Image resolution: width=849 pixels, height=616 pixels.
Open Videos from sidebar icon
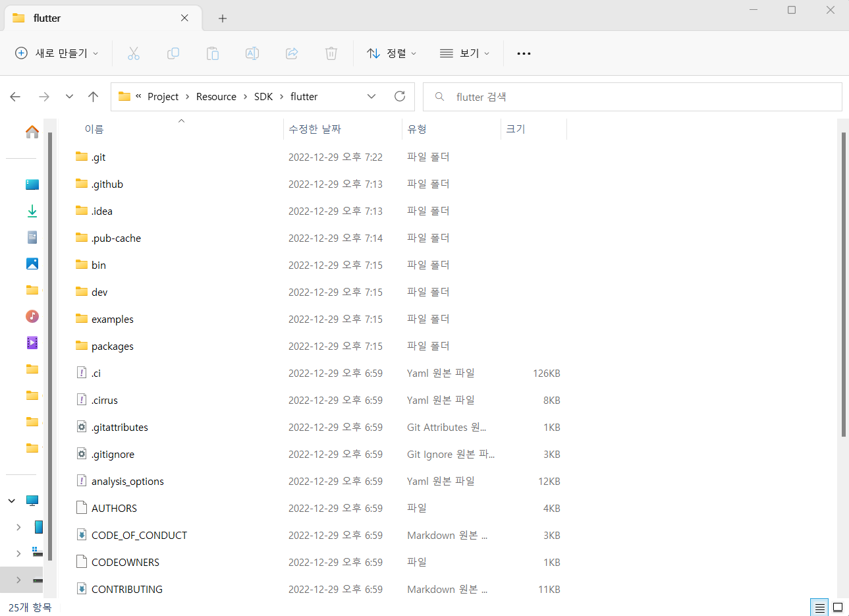32,343
